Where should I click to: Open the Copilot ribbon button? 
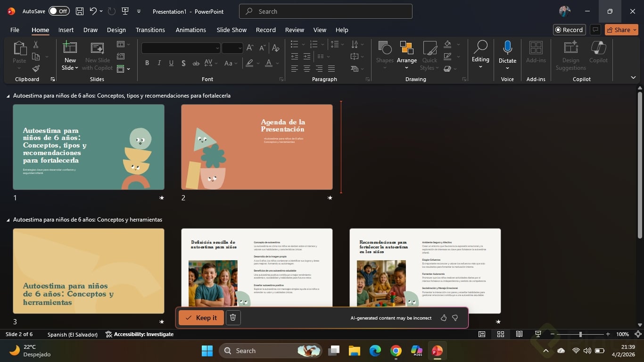(x=598, y=52)
